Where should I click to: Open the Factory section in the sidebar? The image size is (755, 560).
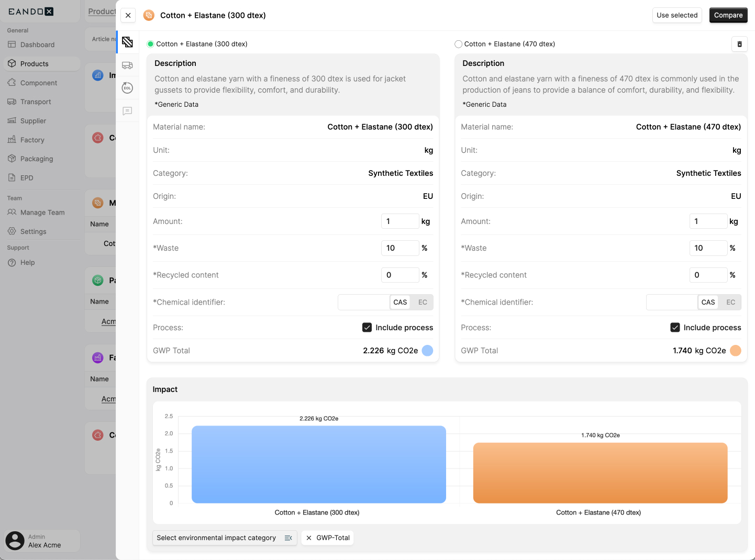point(32,140)
